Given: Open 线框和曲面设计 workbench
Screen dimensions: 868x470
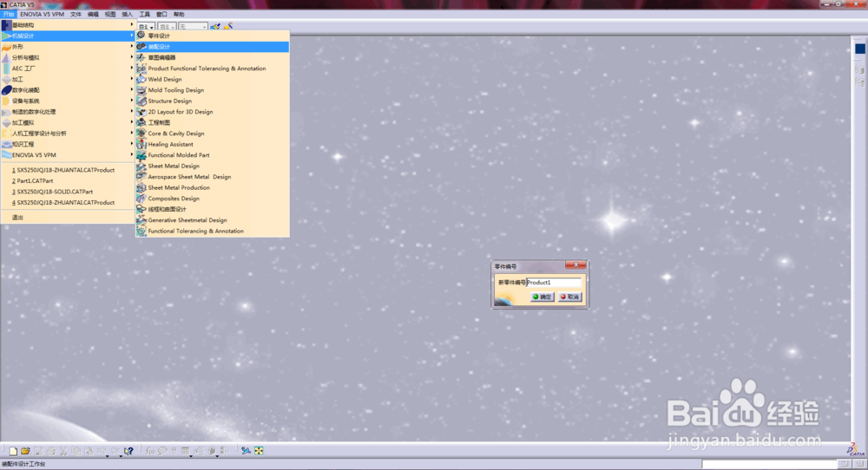Looking at the screenshot, I should 213,209.
